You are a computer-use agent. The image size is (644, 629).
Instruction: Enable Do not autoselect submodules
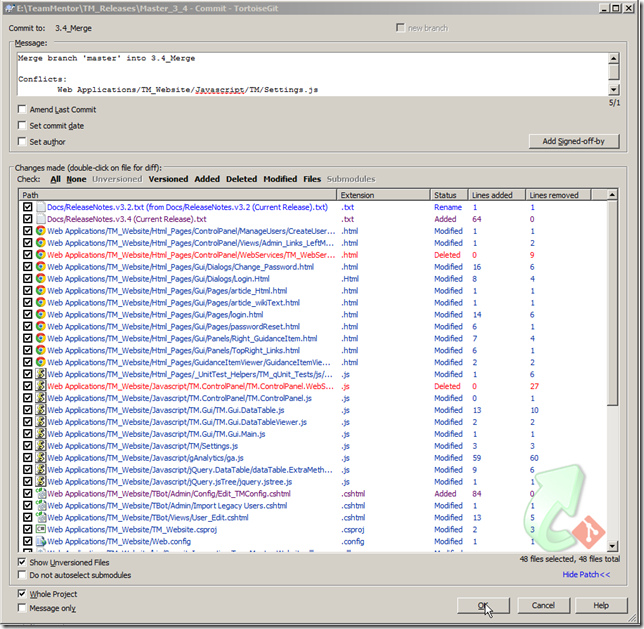coord(22,575)
